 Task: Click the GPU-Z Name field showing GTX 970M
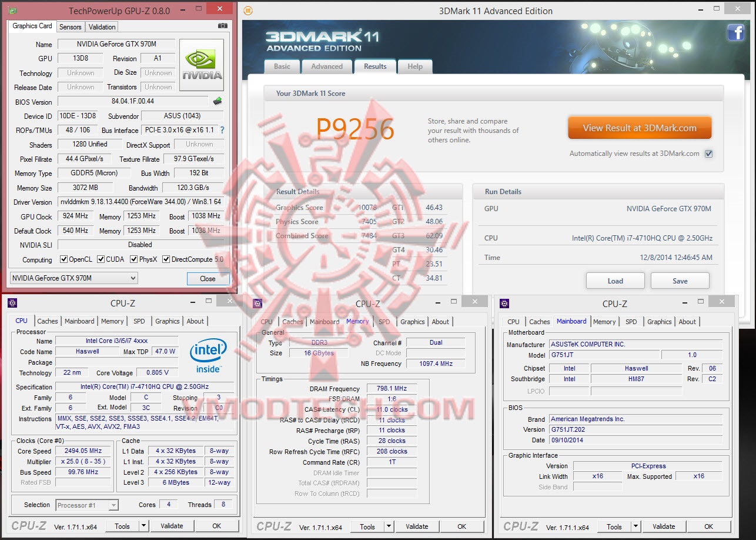(x=116, y=44)
